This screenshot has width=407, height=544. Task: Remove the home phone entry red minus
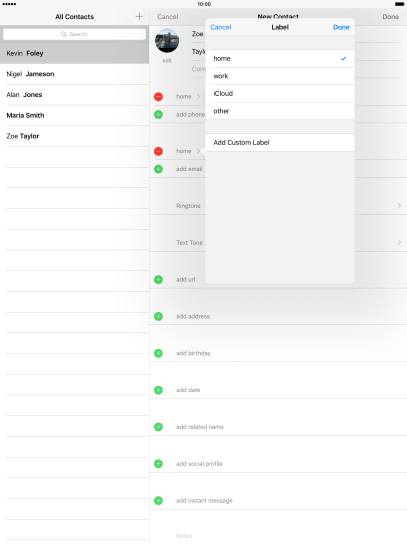pyautogui.click(x=158, y=96)
